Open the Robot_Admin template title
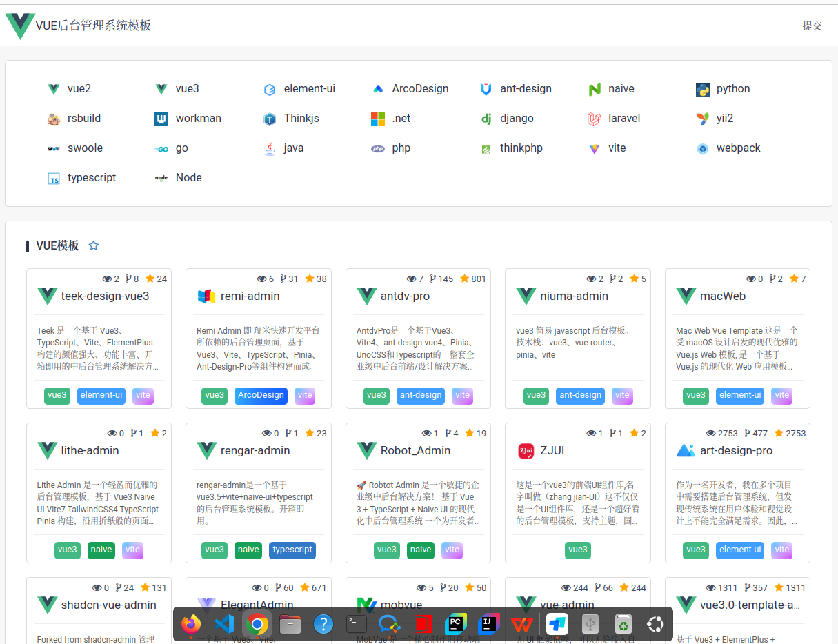838x644 pixels. coord(415,450)
